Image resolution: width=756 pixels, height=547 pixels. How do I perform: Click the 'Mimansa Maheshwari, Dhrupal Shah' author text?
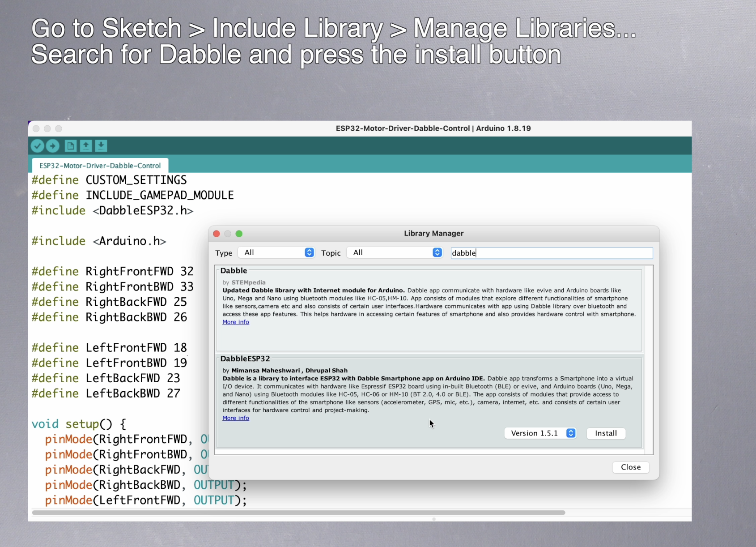click(289, 371)
